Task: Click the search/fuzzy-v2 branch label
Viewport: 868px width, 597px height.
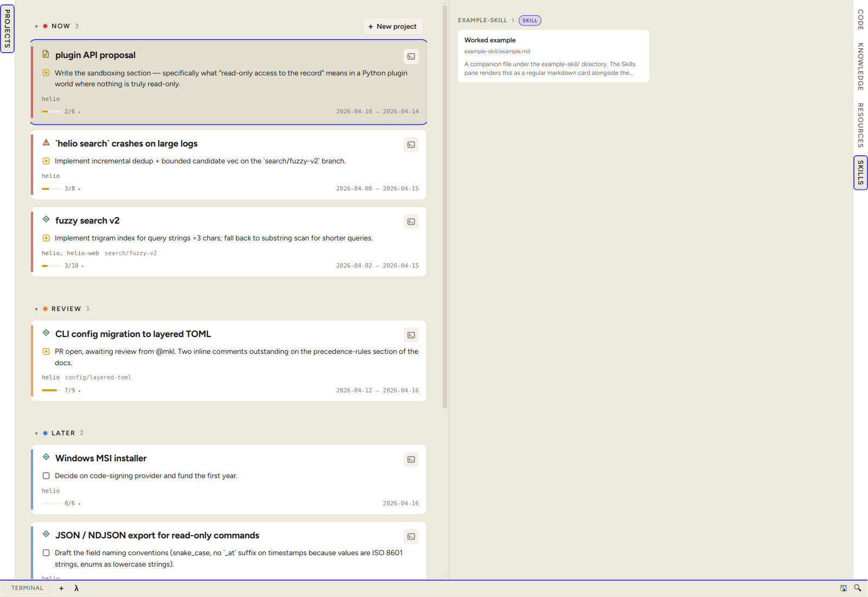Action: click(131, 253)
